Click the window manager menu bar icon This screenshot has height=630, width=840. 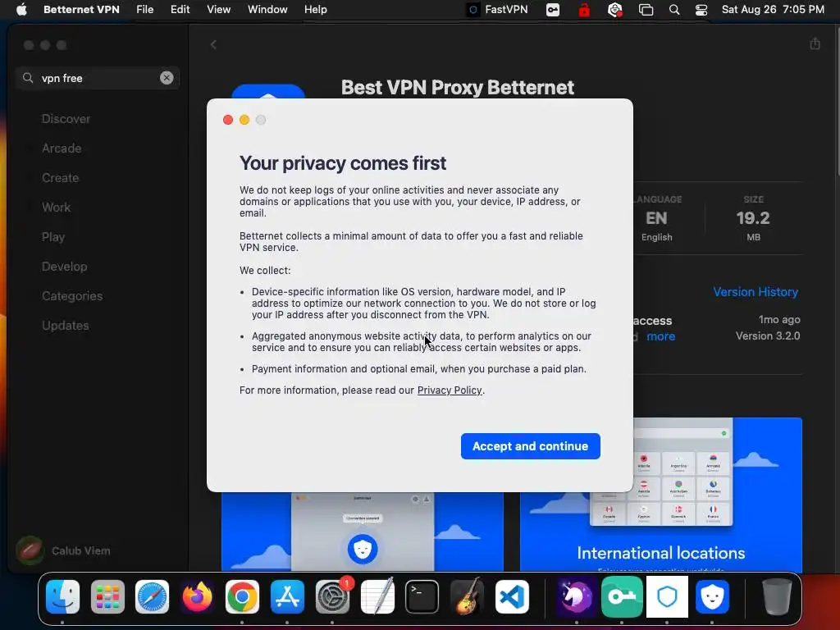pos(646,10)
